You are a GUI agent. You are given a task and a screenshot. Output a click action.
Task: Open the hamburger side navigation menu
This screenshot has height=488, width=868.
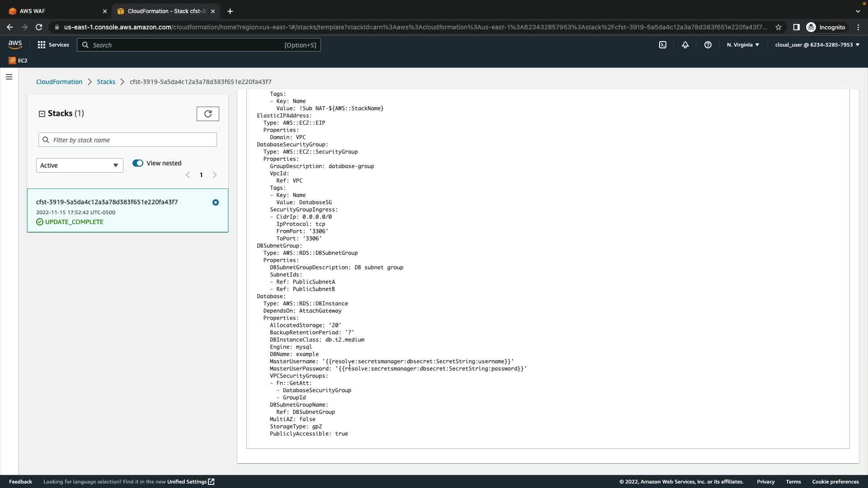(x=9, y=77)
